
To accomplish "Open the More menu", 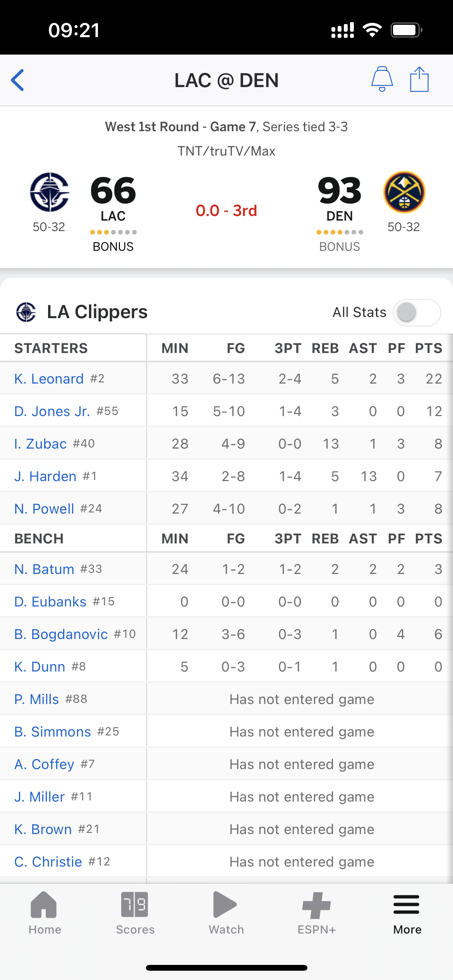I will click(407, 913).
